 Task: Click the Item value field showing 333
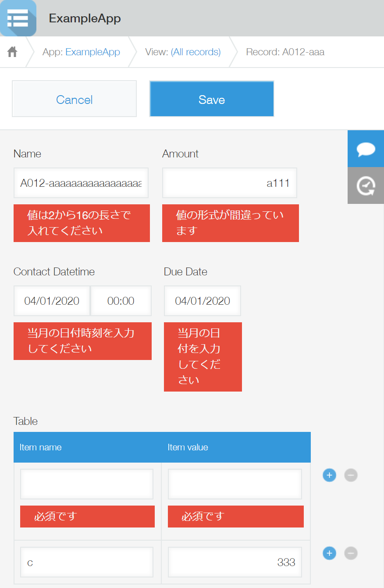pos(235,562)
